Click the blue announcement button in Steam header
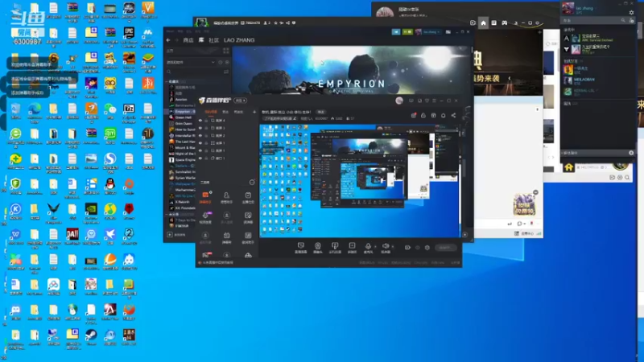 point(396,31)
